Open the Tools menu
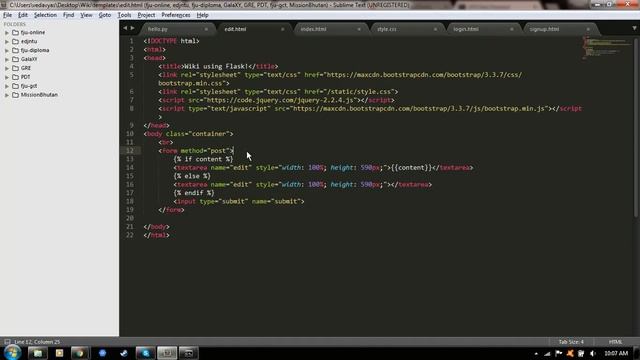 click(x=124, y=15)
